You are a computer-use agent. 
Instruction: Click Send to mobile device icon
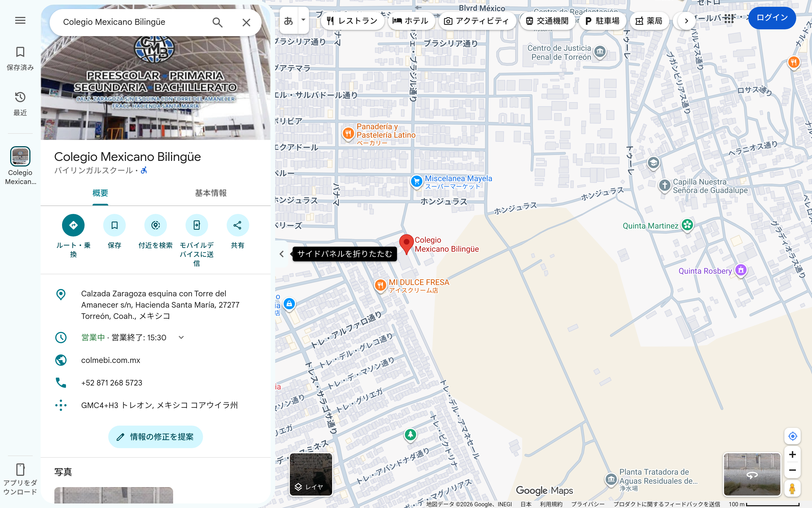tap(197, 225)
